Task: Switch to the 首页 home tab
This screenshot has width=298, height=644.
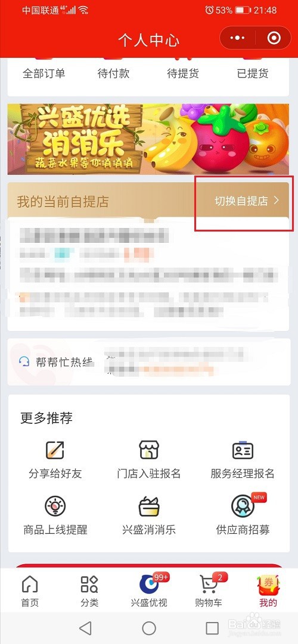Action: [30, 591]
